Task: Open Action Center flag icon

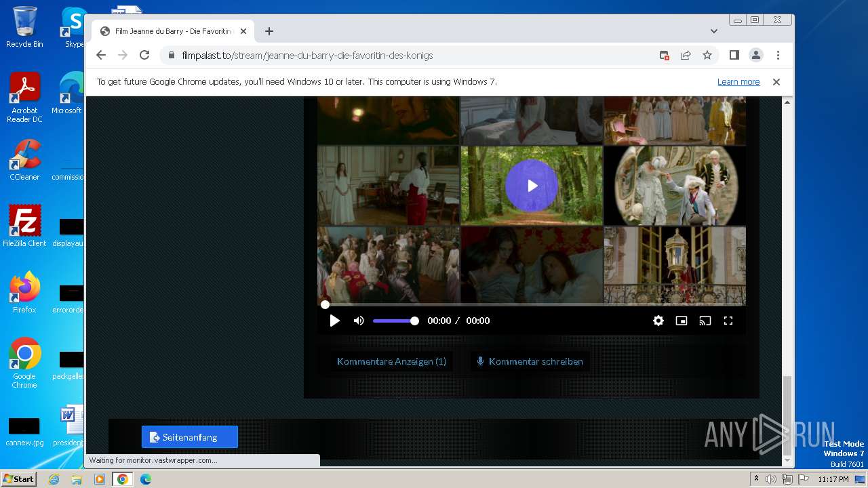Action: click(x=803, y=479)
